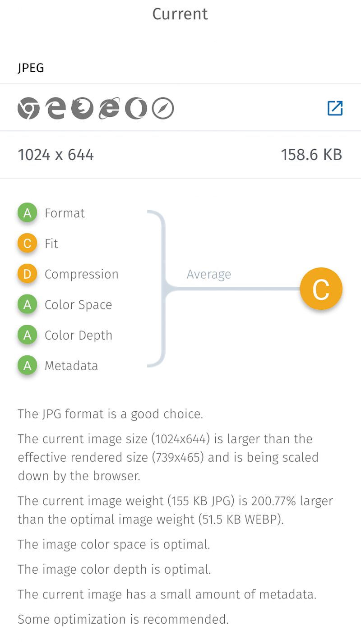
Task: Click the A badge beside Color Space
Action: pyautogui.click(x=27, y=305)
